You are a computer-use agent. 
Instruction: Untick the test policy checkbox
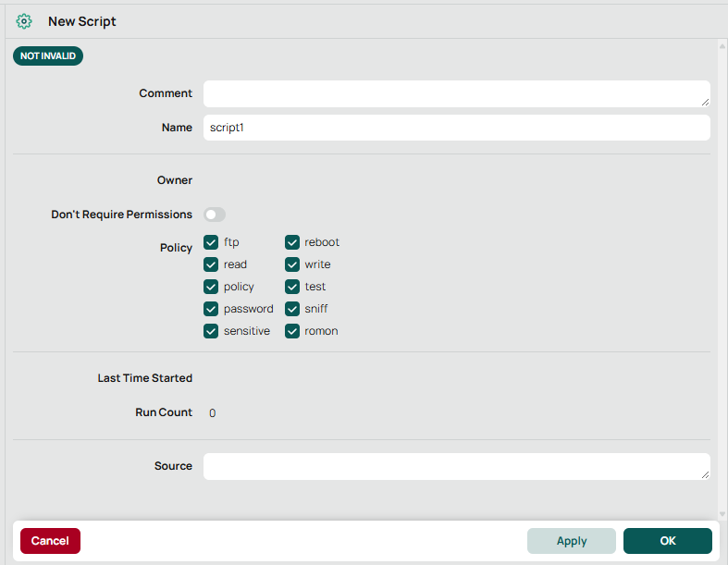click(292, 287)
